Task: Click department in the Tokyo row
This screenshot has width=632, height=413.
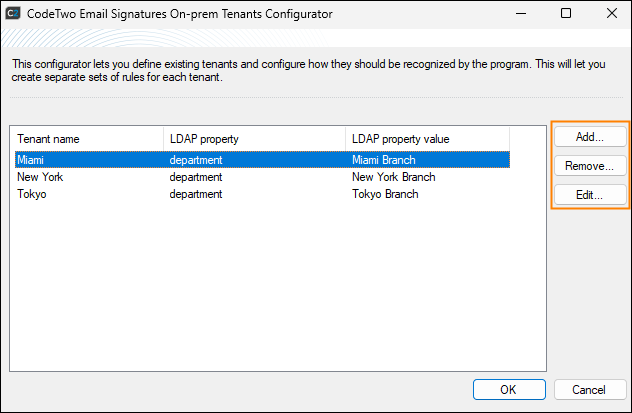Action: [x=195, y=194]
